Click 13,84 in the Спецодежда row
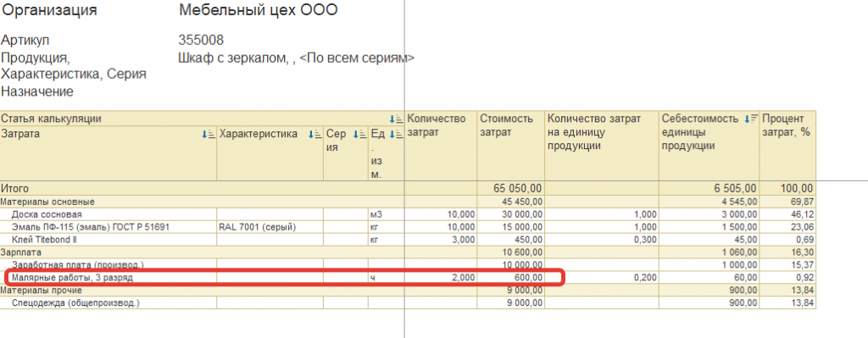 [787, 302]
